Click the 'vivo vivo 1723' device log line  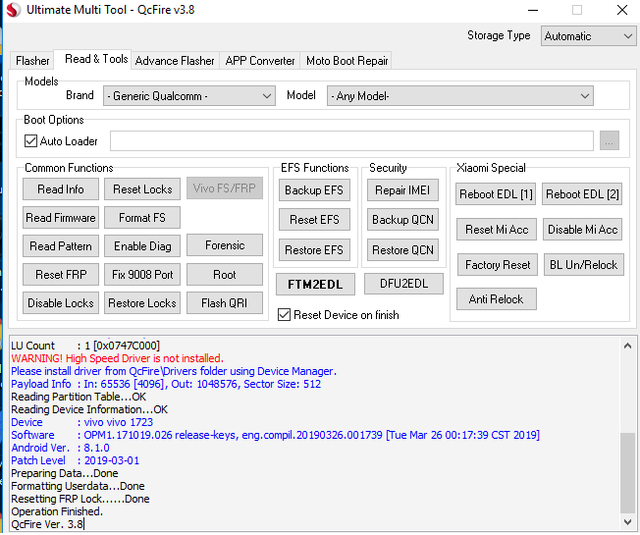click(82, 422)
